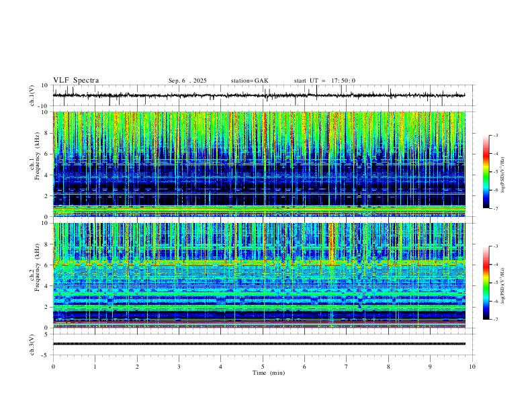The width and height of the screenshot is (532, 411).
Task: Click the "1" tick on the Time axis
Action: pyautogui.click(x=95, y=367)
